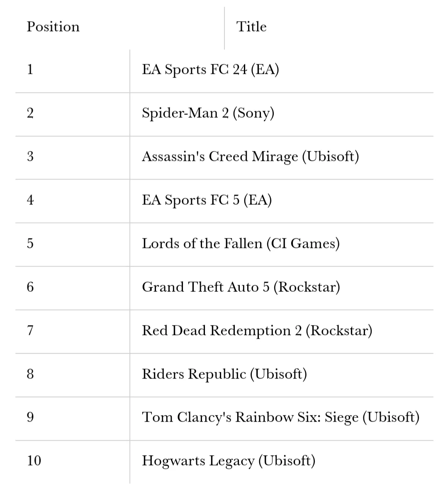
Task: Select the EA Sports FC 24 (EA) title
Action: coord(210,70)
